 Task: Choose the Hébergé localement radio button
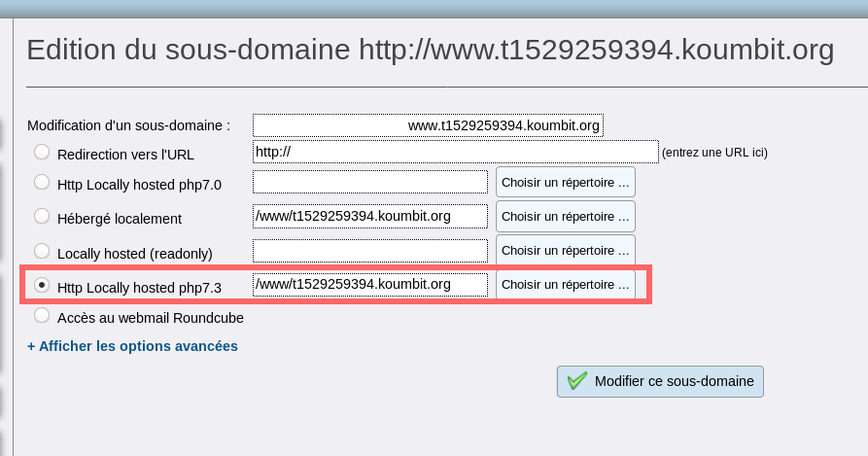pyautogui.click(x=42, y=217)
